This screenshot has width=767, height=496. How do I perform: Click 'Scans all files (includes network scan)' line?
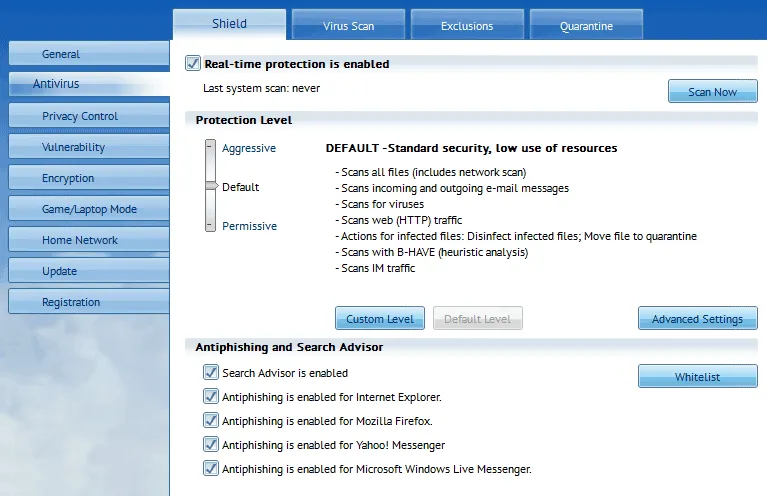pyautogui.click(x=430, y=172)
